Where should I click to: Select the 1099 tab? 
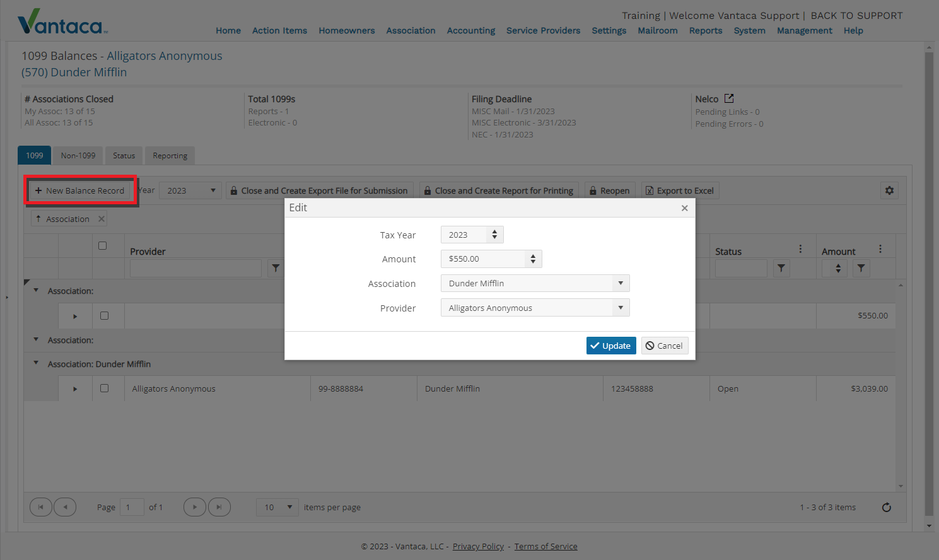click(35, 156)
